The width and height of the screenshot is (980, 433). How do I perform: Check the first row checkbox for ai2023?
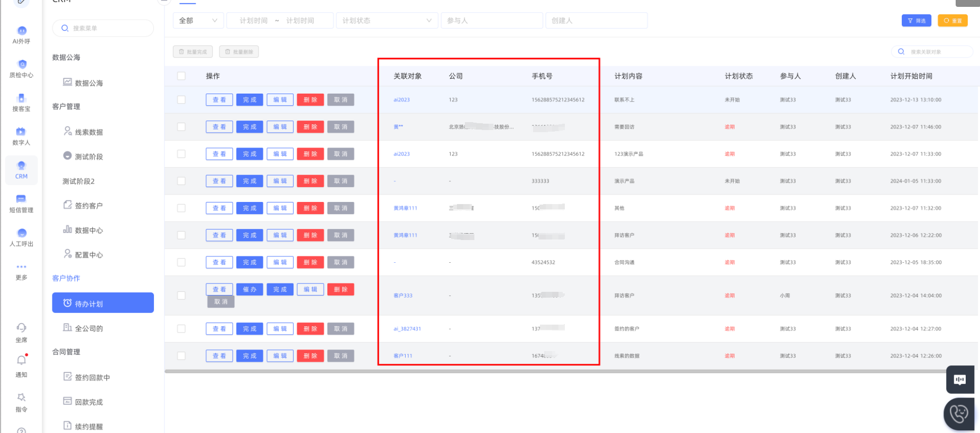click(x=181, y=100)
